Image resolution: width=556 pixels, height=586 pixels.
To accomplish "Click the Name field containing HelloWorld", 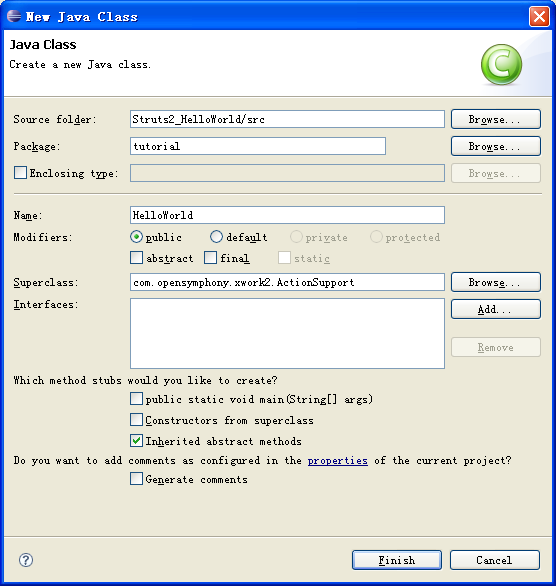I will click(287, 215).
